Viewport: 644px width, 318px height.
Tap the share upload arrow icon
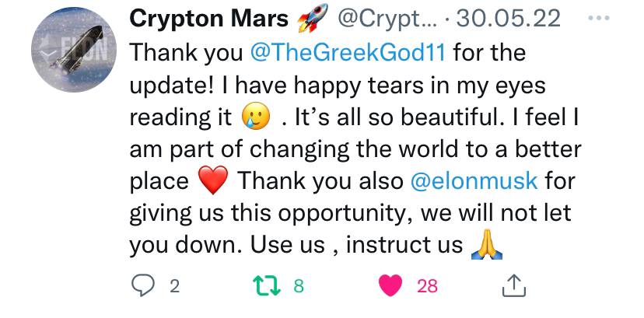coord(514,285)
